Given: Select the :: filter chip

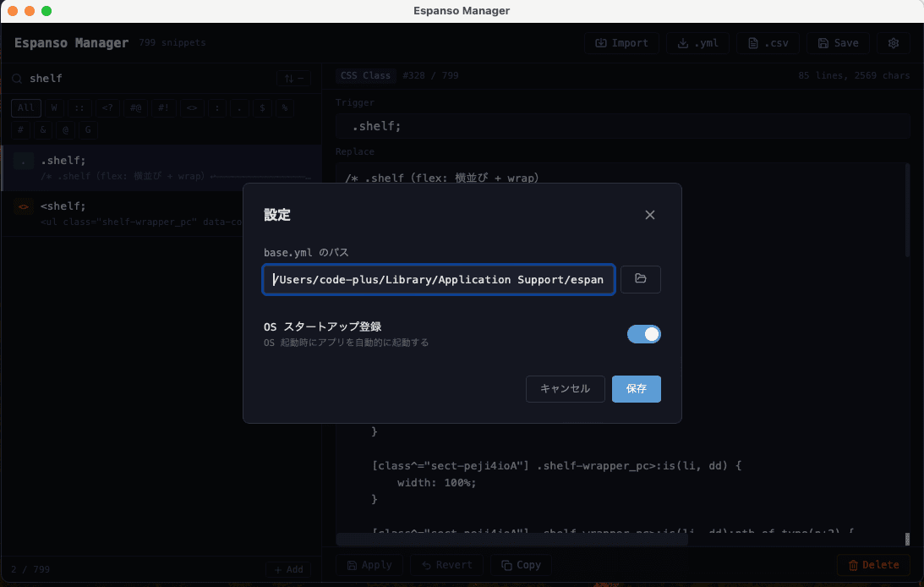Looking at the screenshot, I should (x=79, y=108).
